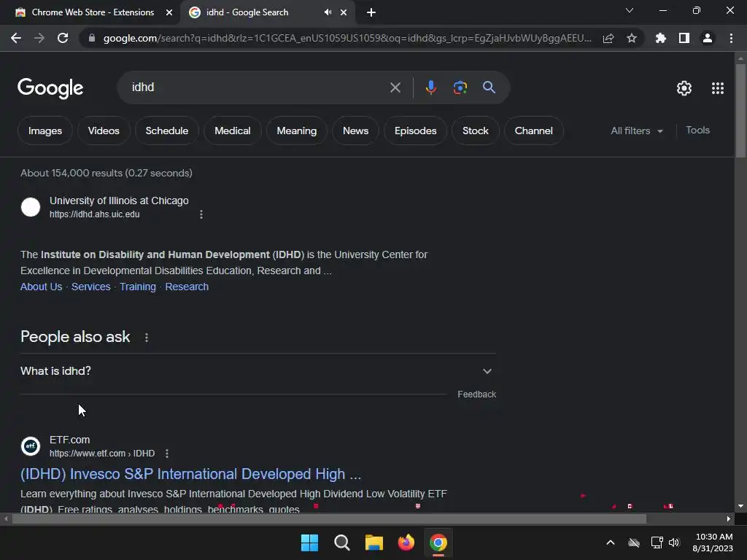Start voice search with microphone

[x=430, y=87]
